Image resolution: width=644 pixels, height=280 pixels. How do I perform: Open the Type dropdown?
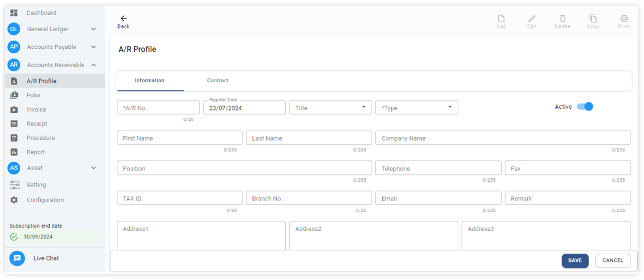(416, 108)
